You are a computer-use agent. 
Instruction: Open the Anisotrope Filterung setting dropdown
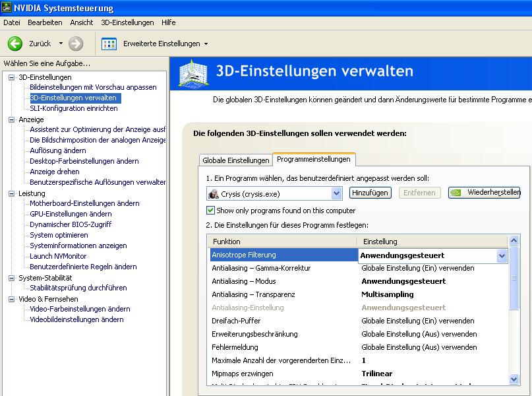[x=502, y=255]
